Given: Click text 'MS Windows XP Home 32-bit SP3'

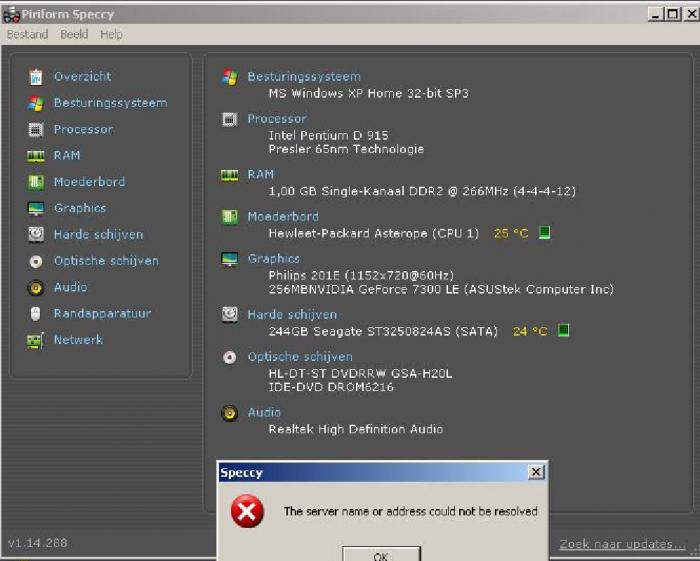Looking at the screenshot, I should 369,93.
